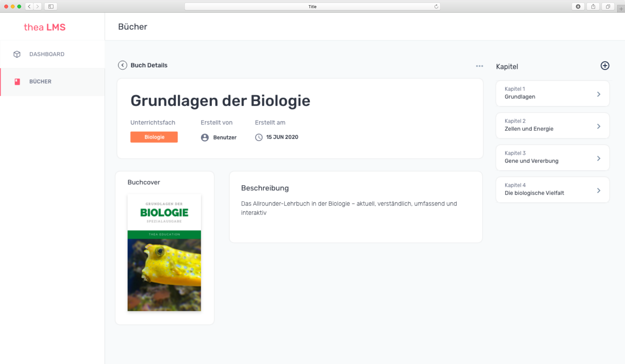Click the red Bücher book icon
The height and width of the screenshot is (364, 625).
(17, 82)
